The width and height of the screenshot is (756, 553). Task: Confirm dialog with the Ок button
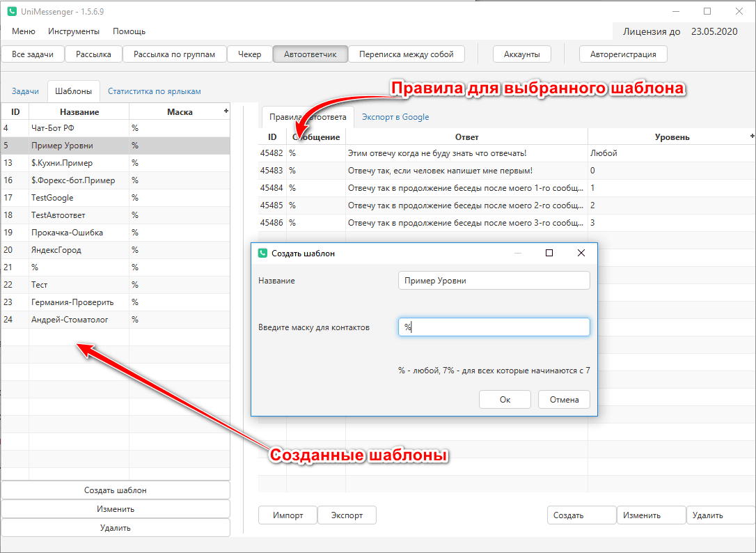pos(505,400)
